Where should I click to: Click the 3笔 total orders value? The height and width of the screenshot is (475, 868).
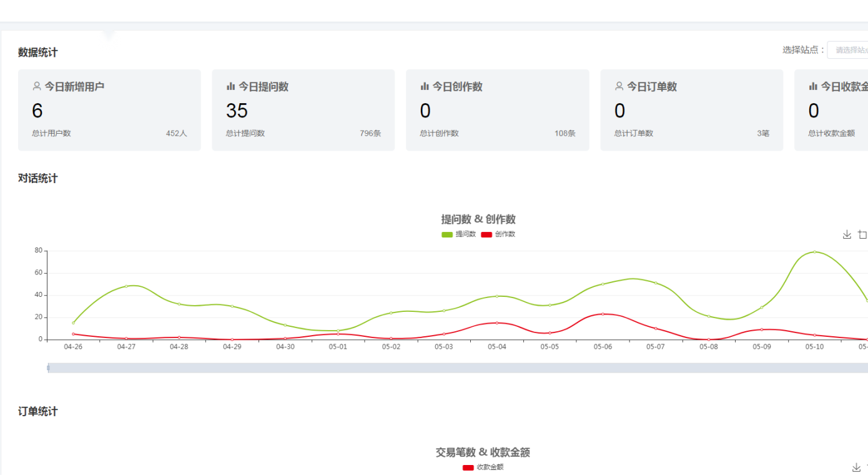pos(763,133)
